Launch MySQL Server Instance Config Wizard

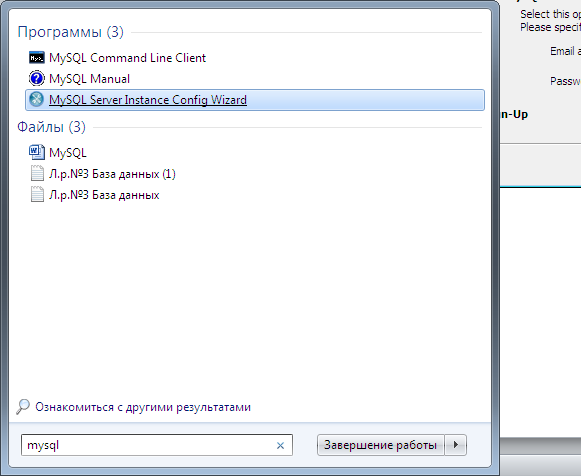pyautogui.click(x=255, y=100)
